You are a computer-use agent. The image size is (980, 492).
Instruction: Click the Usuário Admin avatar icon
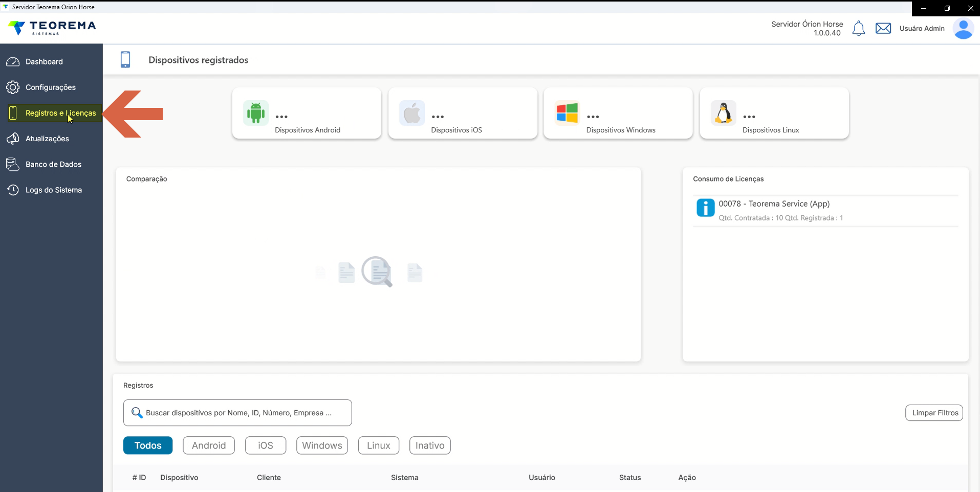(963, 29)
